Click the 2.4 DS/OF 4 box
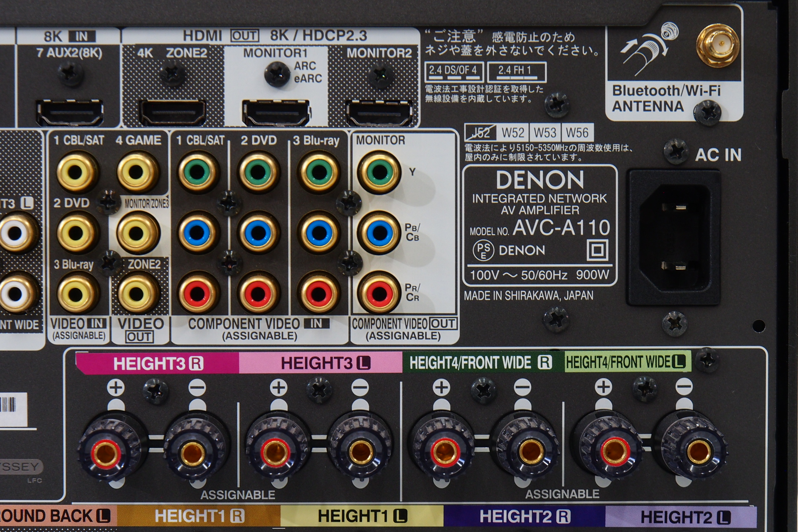 [x=455, y=72]
